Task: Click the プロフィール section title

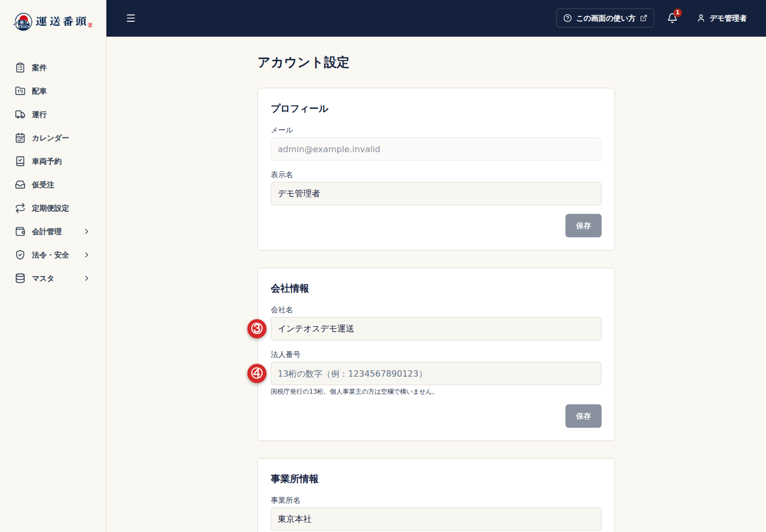Action: click(x=299, y=109)
